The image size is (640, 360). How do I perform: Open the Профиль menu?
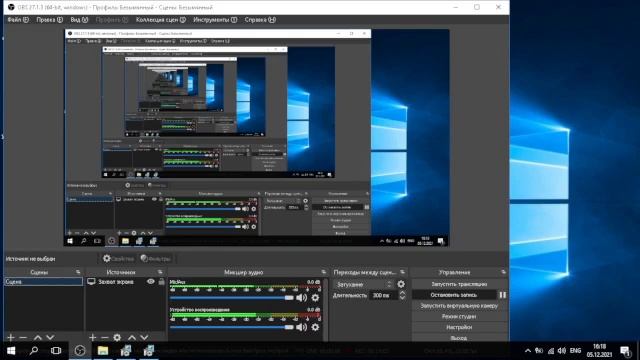(112, 20)
